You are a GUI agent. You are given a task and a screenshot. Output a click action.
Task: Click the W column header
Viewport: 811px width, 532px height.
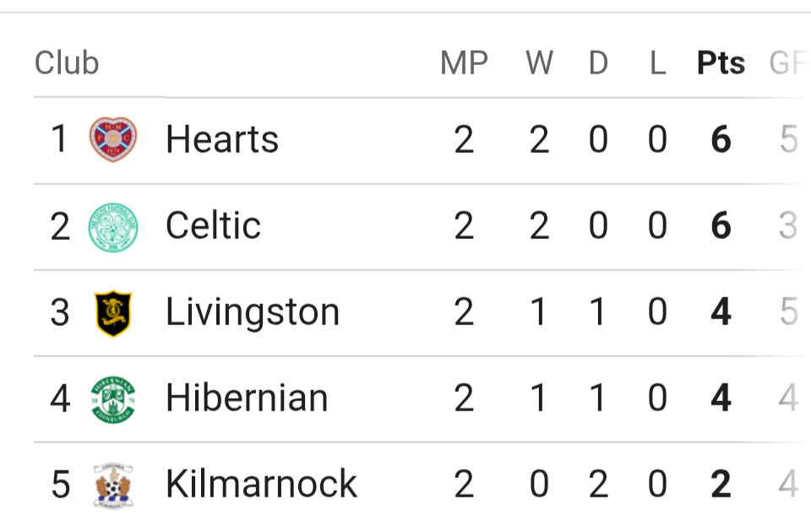tap(540, 63)
